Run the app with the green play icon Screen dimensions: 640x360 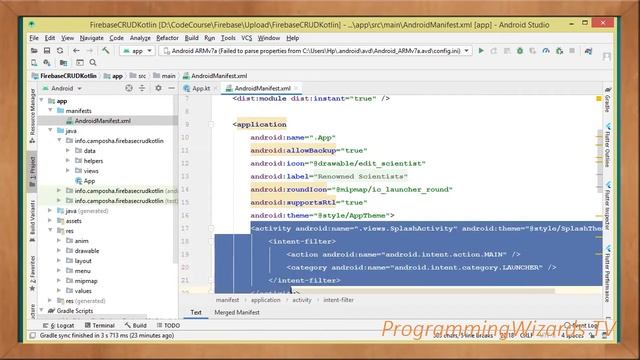[481, 51]
